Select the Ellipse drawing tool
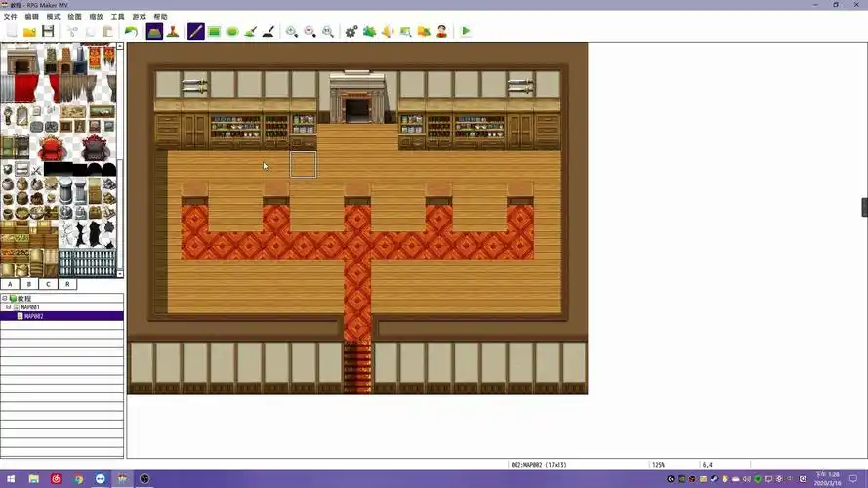The width and height of the screenshot is (868, 488). pyautogui.click(x=232, y=31)
